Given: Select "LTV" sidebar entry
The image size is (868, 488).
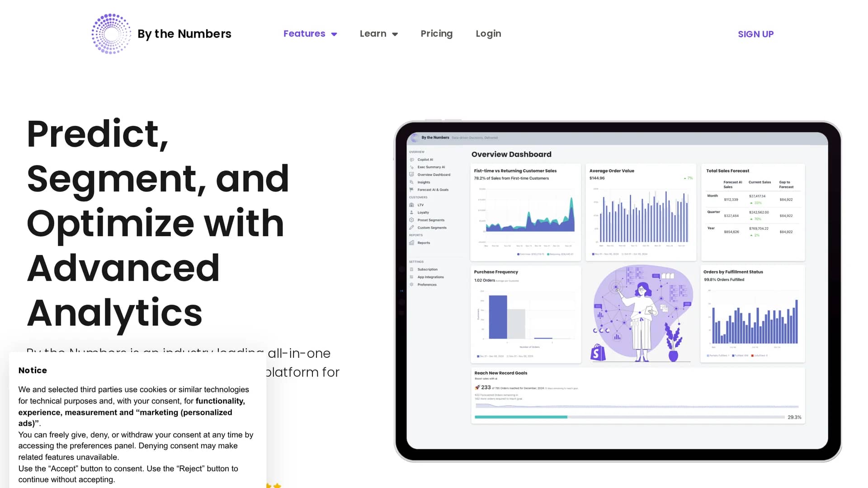Looking at the screenshot, I should [420, 205].
